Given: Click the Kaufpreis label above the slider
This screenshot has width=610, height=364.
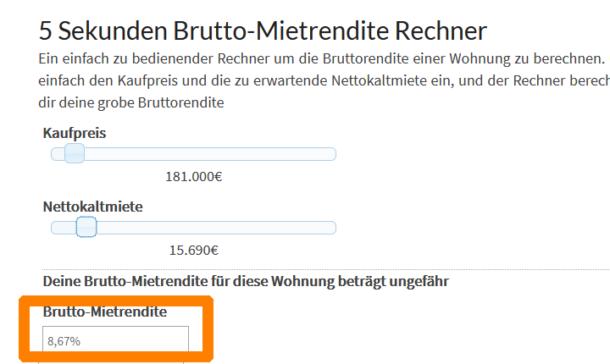Looking at the screenshot, I should (x=75, y=133).
